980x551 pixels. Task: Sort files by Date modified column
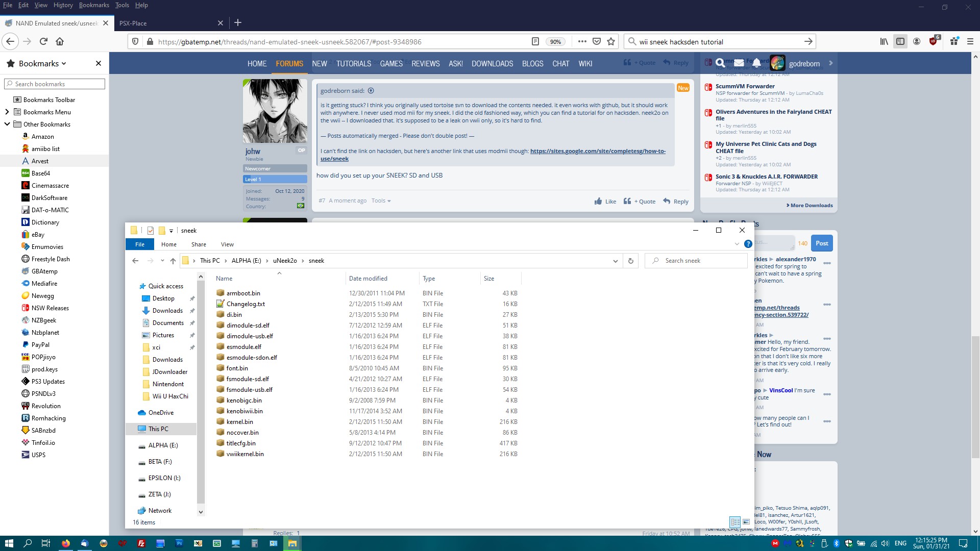coord(368,279)
